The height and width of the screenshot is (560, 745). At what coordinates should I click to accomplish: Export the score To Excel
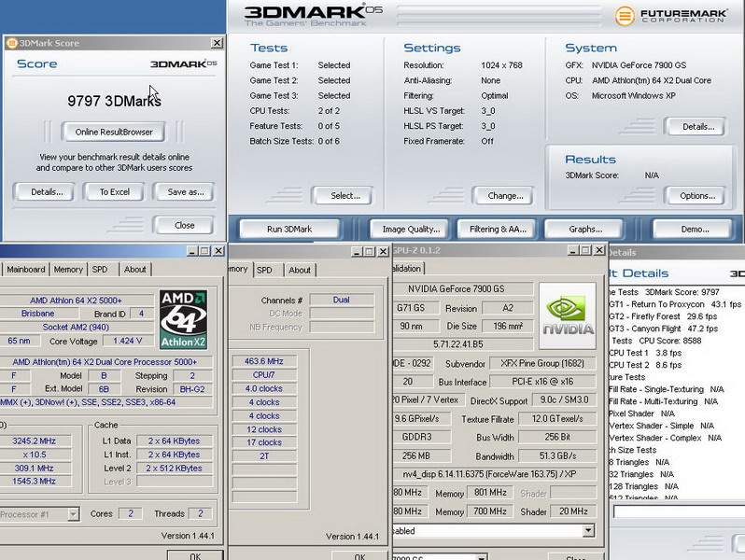(x=115, y=192)
